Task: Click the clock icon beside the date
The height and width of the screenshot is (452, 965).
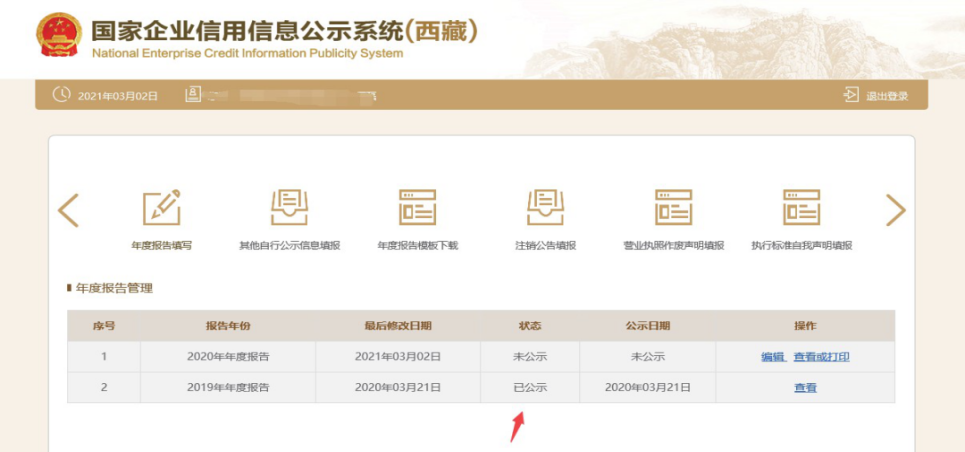Action: tap(62, 94)
